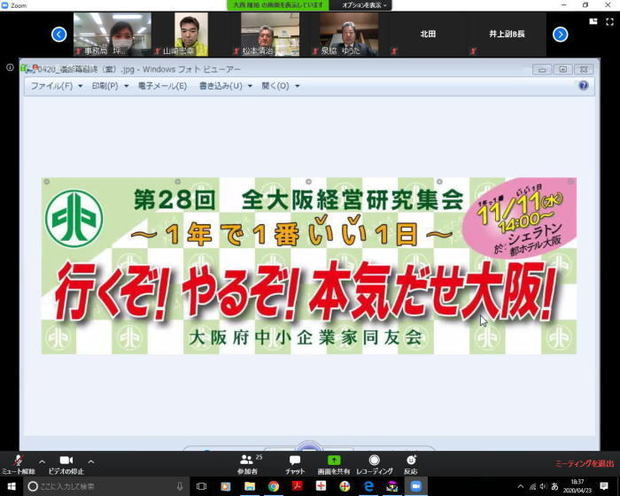Enter Zoom full screen mode icon
The width and height of the screenshot is (620, 496).
[x=610, y=22]
